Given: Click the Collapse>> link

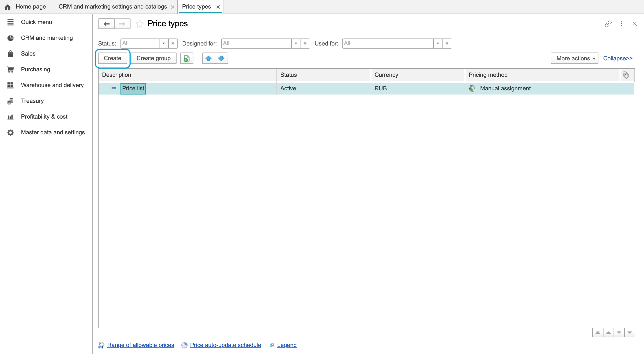Looking at the screenshot, I should [618, 58].
